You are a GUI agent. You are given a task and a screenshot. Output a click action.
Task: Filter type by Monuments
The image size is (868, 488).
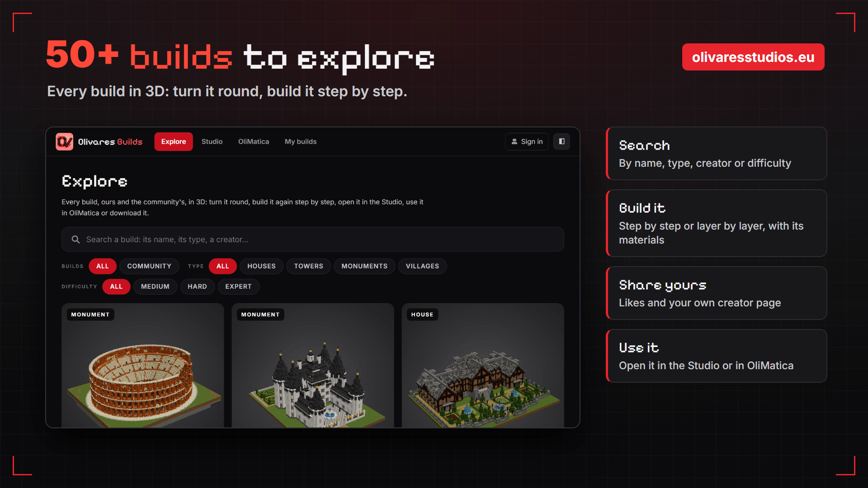tap(364, 266)
